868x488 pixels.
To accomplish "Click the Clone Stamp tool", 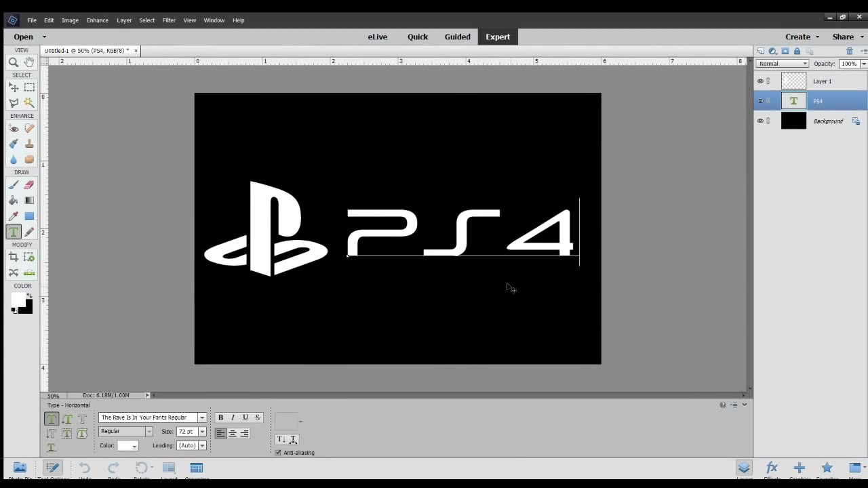I will tap(29, 144).
